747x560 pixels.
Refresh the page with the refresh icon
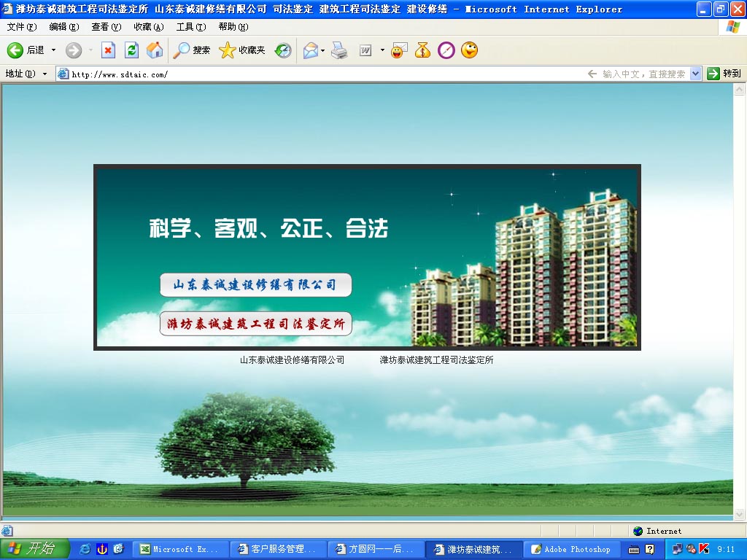(x=131, y=50)
